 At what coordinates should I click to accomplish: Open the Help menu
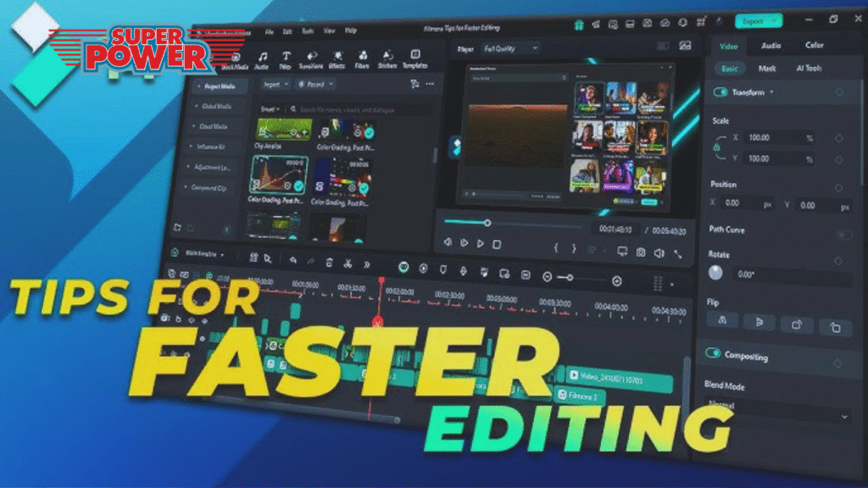(x=350, y=31)
